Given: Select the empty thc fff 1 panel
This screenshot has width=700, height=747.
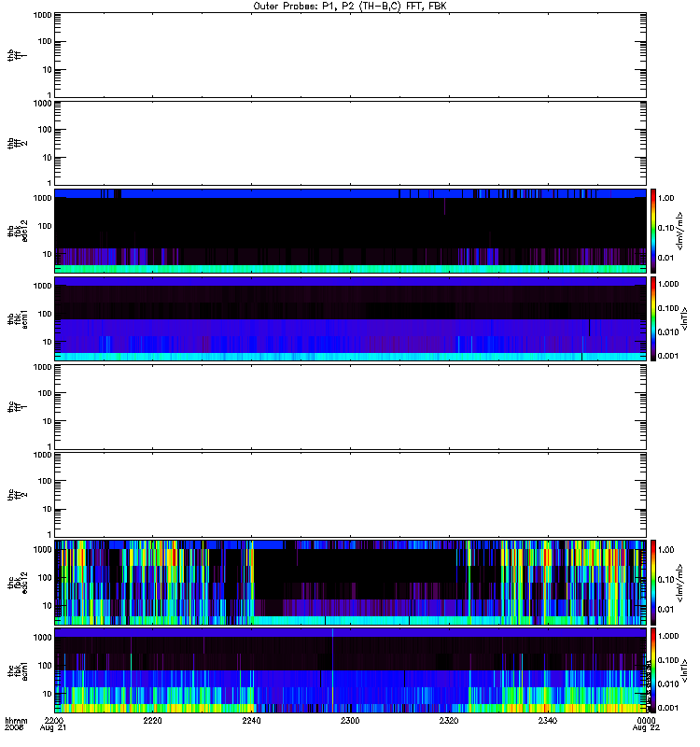Looking at the screenshot, I should (350, 406).
